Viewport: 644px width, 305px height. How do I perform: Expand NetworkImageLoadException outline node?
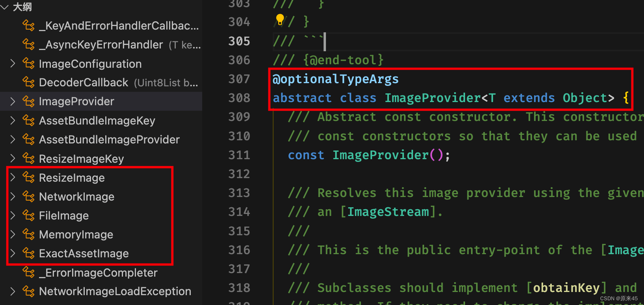(13, 291)
